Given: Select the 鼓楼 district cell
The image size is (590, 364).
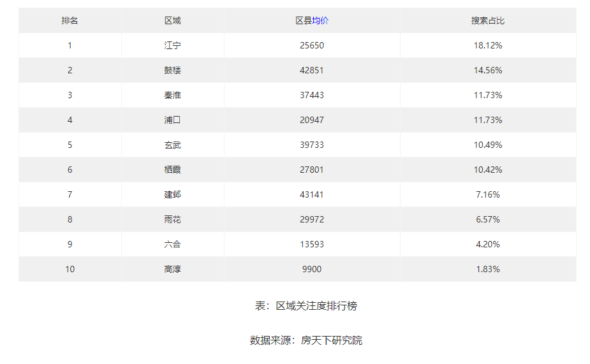Looking at the screenshot, I should [173, 70].
